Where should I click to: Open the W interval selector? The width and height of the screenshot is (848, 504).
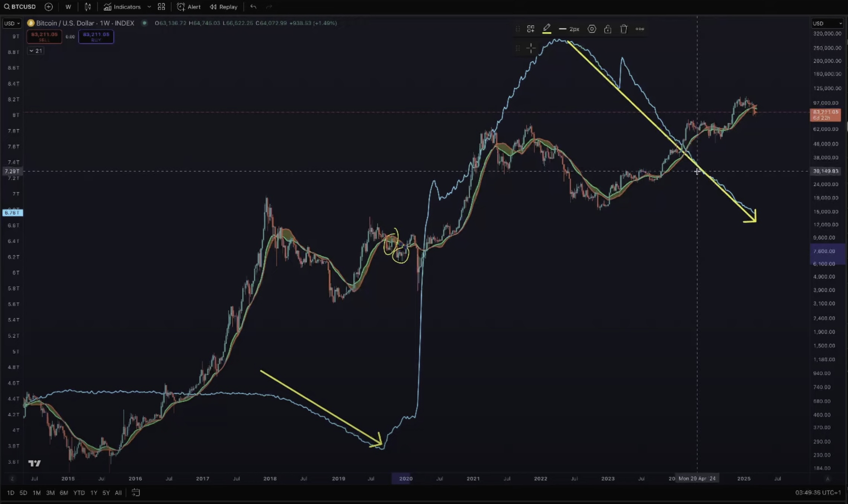click(x=68, y=7)
